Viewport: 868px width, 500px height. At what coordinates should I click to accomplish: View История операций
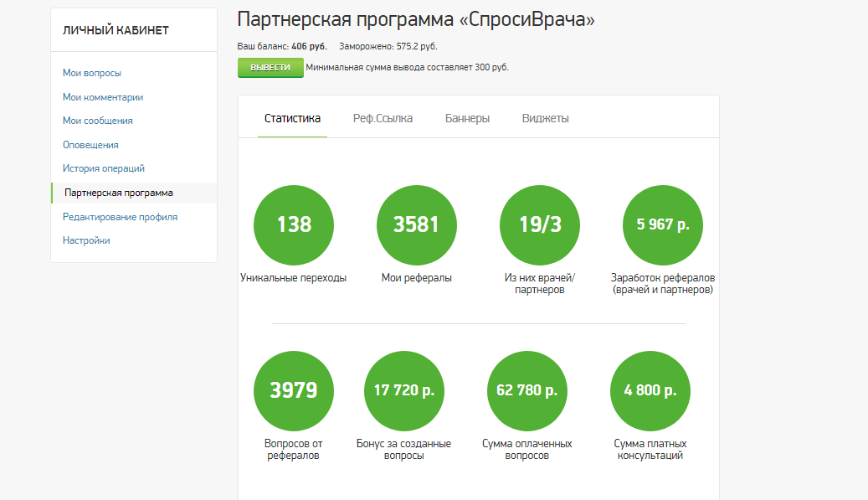[104, 168]
